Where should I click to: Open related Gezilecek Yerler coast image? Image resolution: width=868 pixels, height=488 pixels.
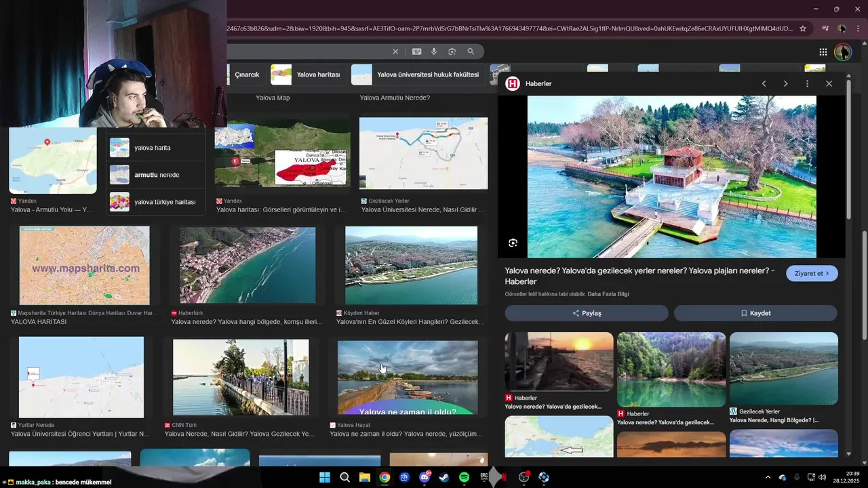[x=784, y=368]
